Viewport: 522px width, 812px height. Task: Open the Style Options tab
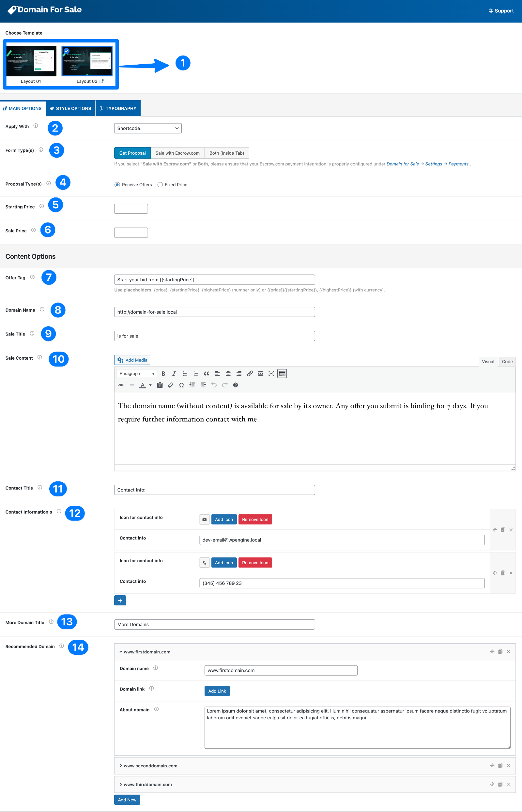tap(70, 108)
